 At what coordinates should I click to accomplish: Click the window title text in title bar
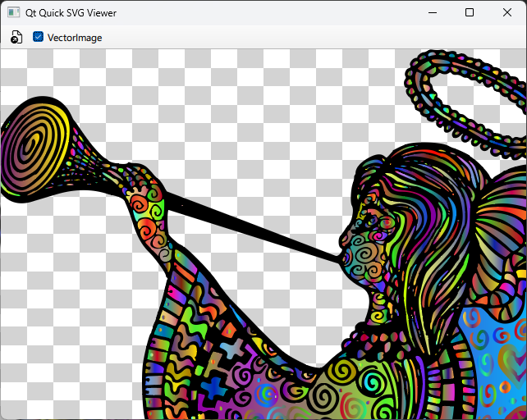click(71, 13)
